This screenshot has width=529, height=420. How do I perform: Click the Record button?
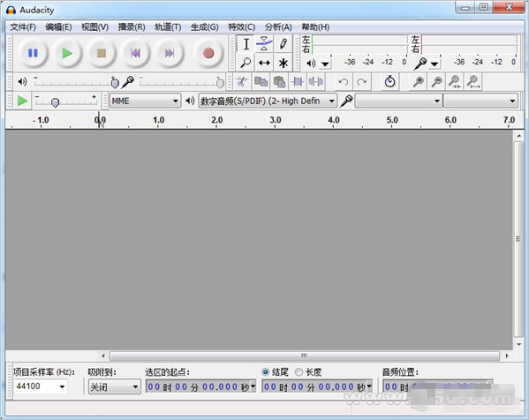[x=208, y=53]
